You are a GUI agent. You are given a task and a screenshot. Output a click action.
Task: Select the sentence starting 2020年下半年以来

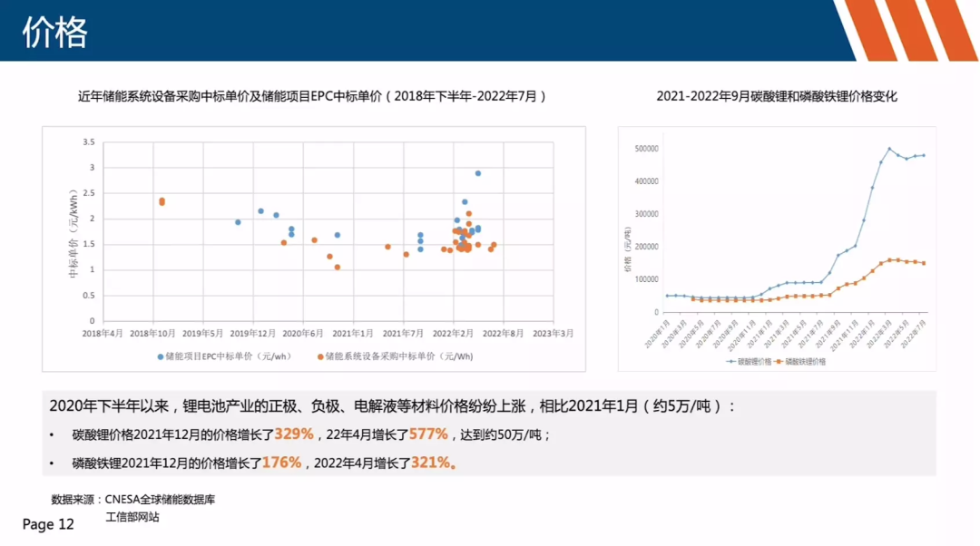[393, 406]
